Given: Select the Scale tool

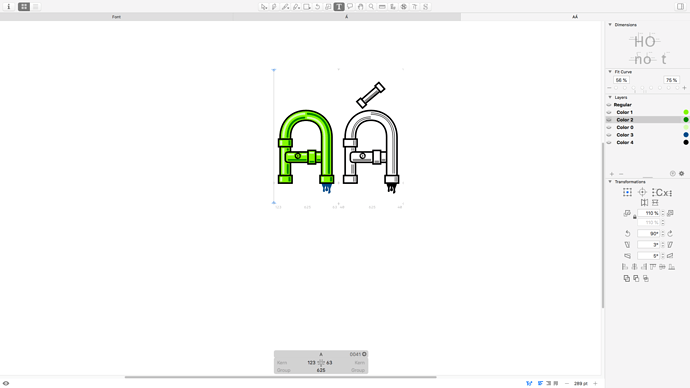Looking at the screenshot, I should (x=328, y=7).
